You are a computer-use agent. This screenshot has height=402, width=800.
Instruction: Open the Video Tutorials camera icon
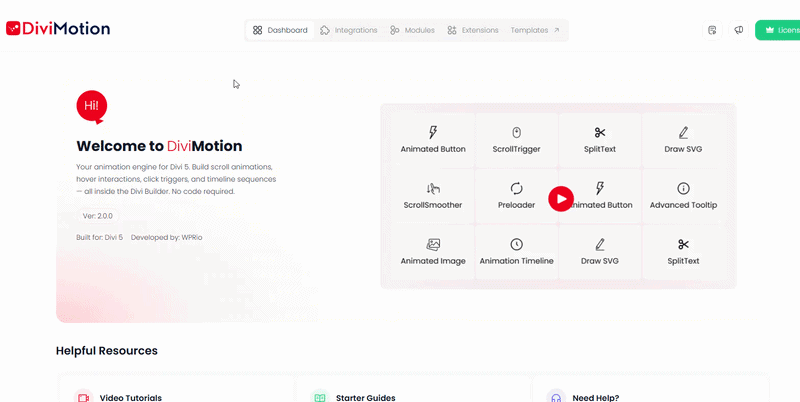[x=83, y=397]
